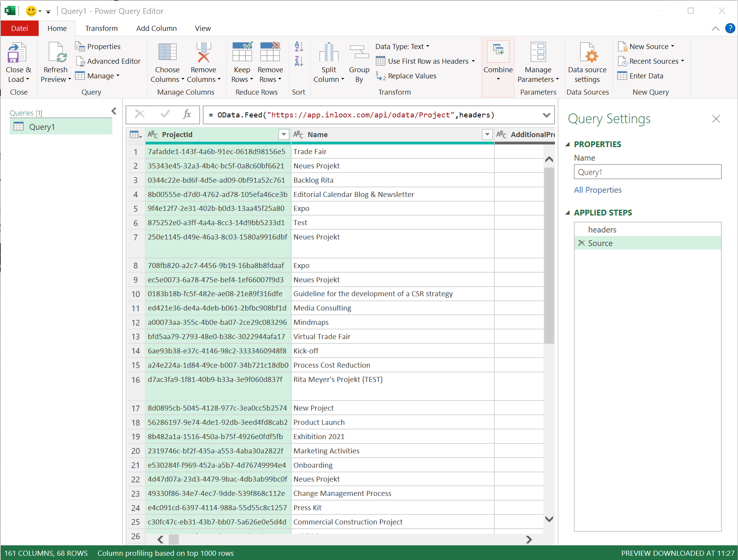Viewport: 738px width, 560px height.
Task: Open the Datei file tab
Action: click(20, 28)
